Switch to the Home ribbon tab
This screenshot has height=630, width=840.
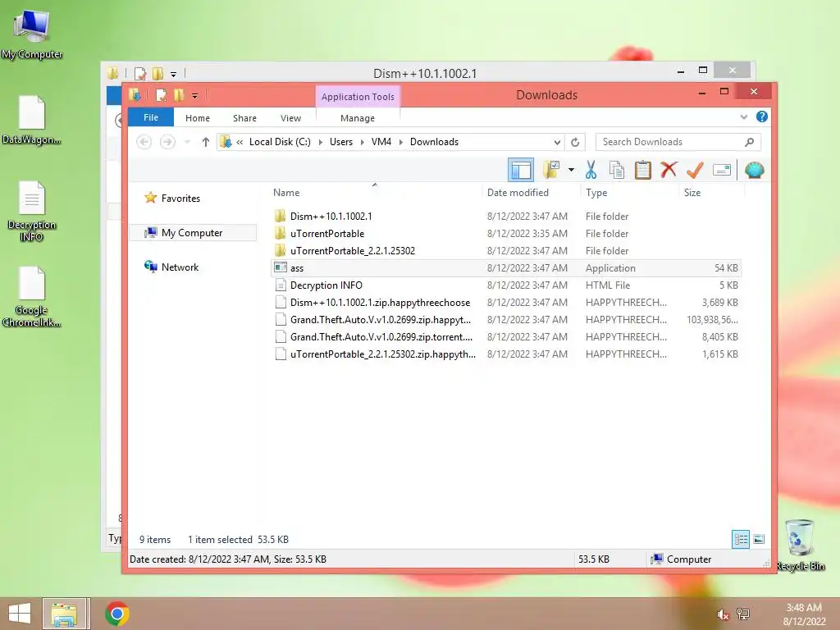[198, 118]
